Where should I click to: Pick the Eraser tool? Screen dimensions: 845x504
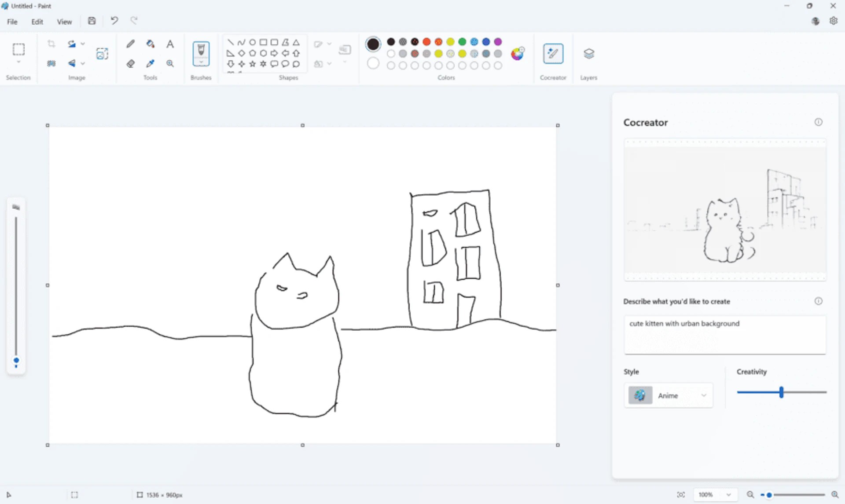pos(130,64)
